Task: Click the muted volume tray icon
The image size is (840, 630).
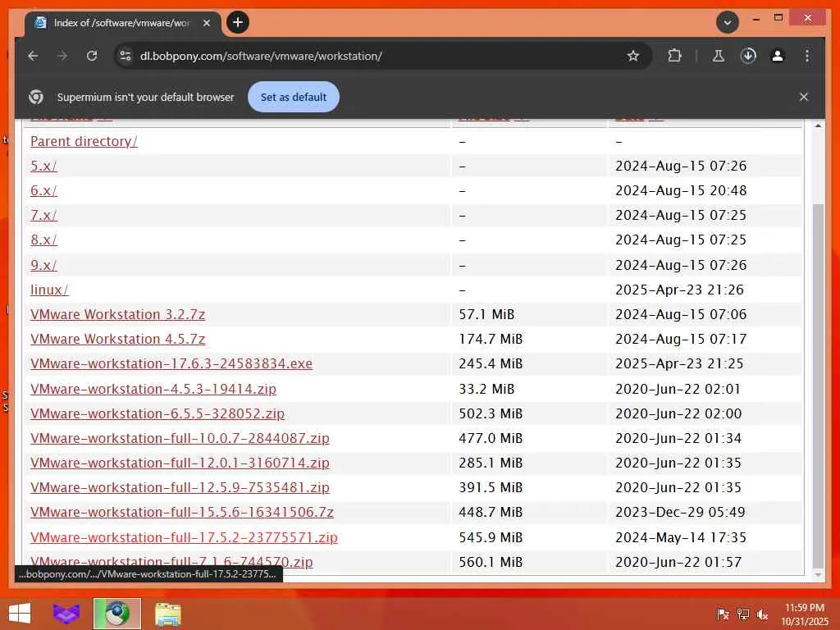Action: tap(762, 614)
